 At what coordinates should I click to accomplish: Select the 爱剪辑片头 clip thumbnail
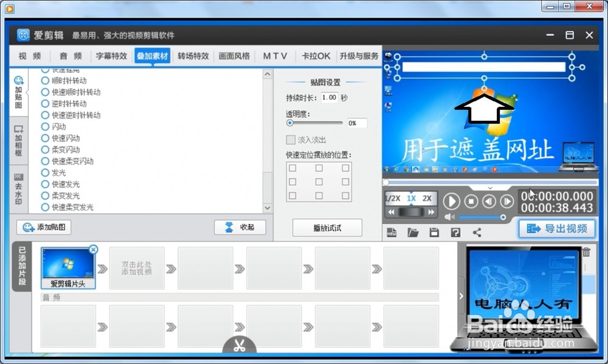click(68, 268)
